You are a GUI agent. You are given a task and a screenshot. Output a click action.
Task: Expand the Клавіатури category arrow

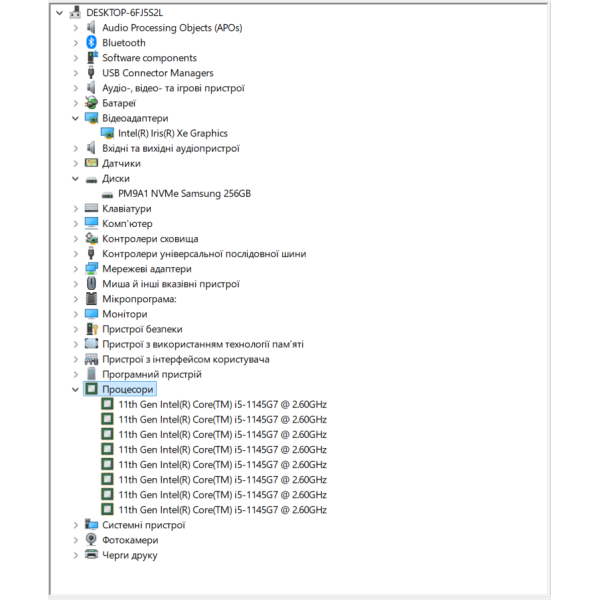pyautogui.click(x=76, y=209)
